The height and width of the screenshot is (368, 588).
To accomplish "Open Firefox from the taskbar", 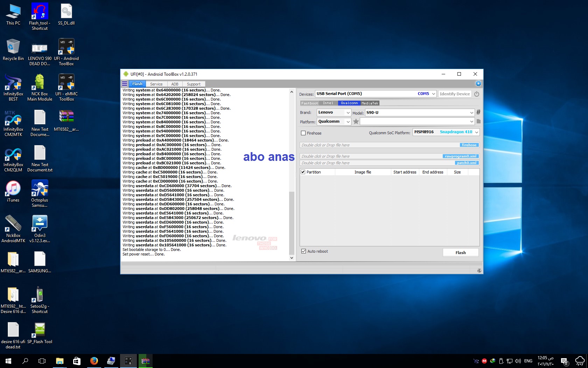I will 94,361.
